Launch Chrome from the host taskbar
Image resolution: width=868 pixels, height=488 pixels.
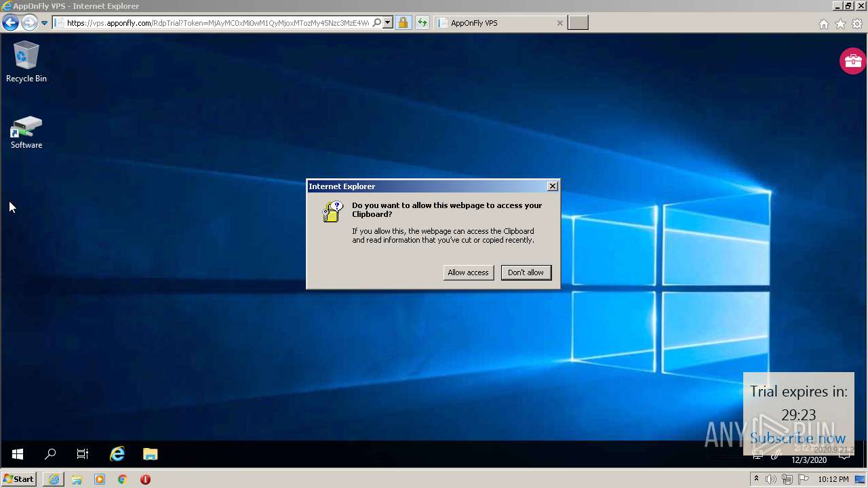click(122, 479)
